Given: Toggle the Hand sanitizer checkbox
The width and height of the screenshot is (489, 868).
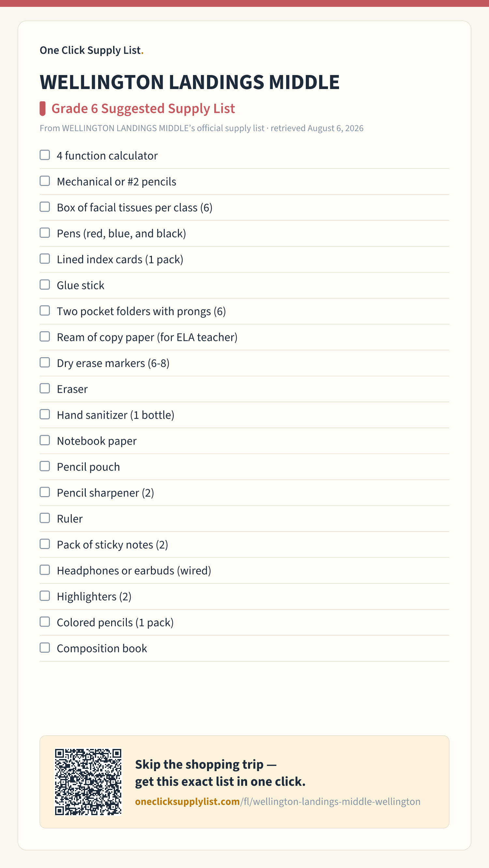Looking at the screenshot, I should coord(45,415).
